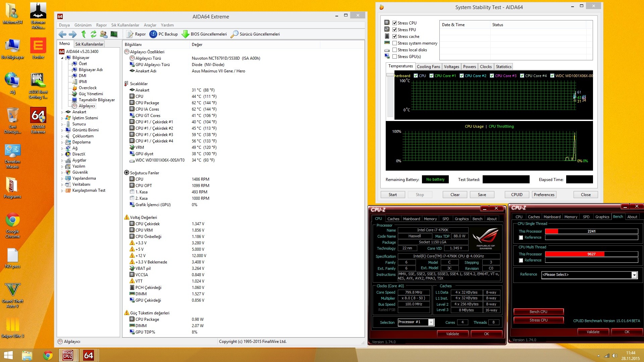644x362 pixels.
Task: Open Rapor report from toolbar
Action: point(136,34)
